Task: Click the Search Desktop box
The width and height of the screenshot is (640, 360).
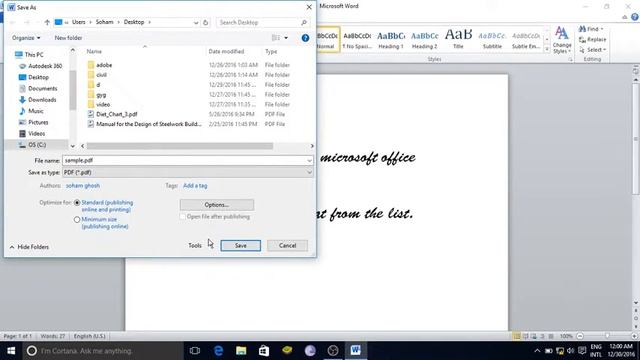Action: (x=262, y=22)
